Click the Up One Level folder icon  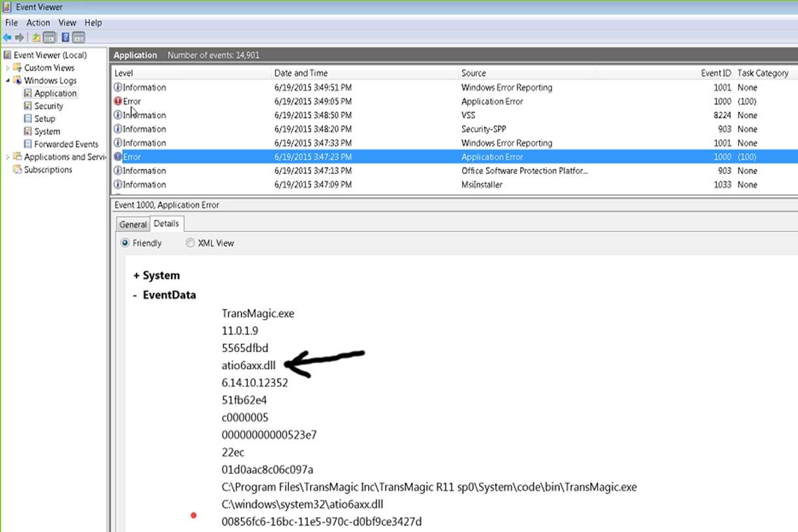click(x=37, y=38)
